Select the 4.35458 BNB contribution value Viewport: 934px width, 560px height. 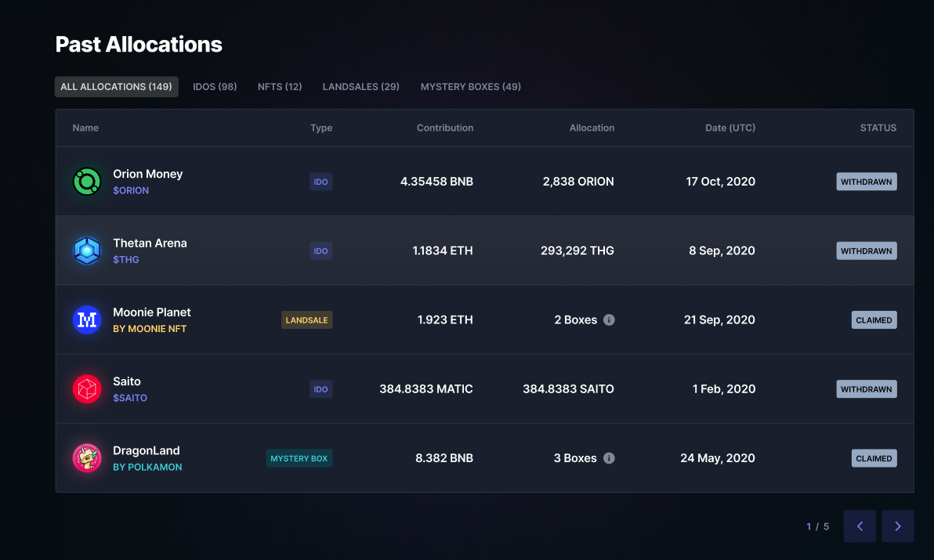[436, 182]
